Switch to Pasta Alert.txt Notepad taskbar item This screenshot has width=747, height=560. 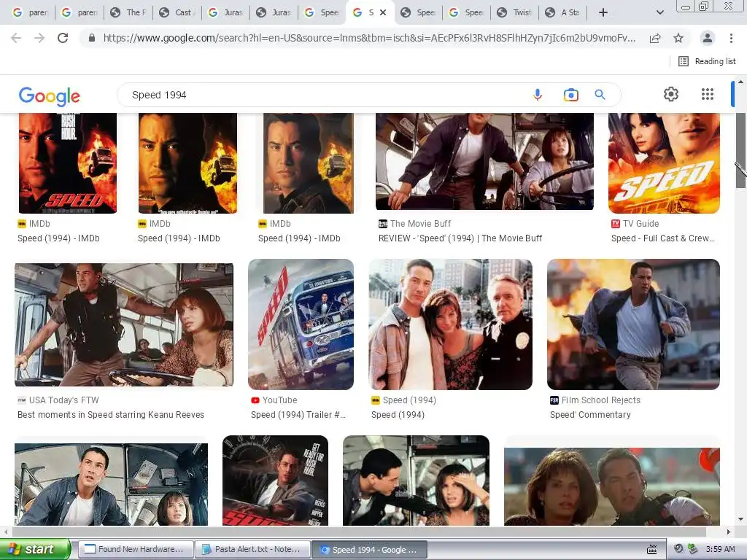[x=252, y=549]
